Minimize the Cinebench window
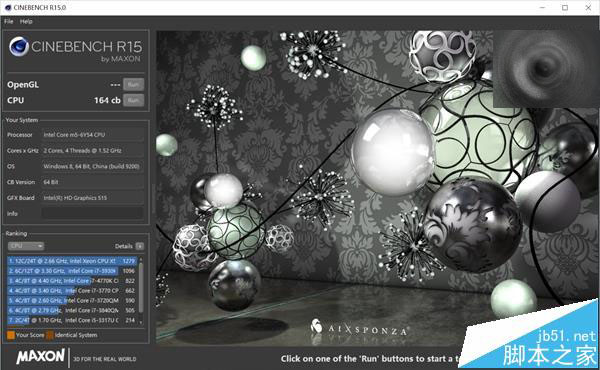Image resolution: width=600 pixels, height=370 pixels. click(x=542, y=7)
